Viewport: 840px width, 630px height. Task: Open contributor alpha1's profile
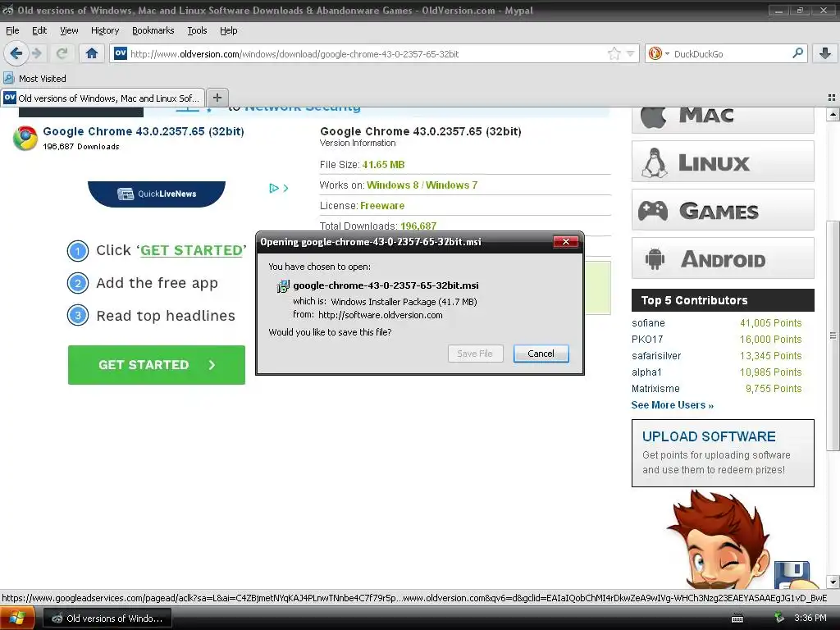pyautogui.click(x=646, y=372)
